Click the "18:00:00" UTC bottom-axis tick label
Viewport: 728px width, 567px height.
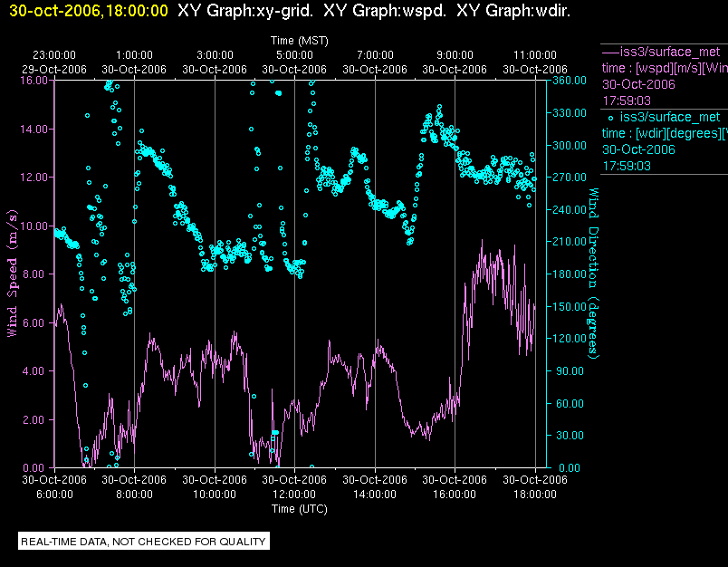click(535, 495)
